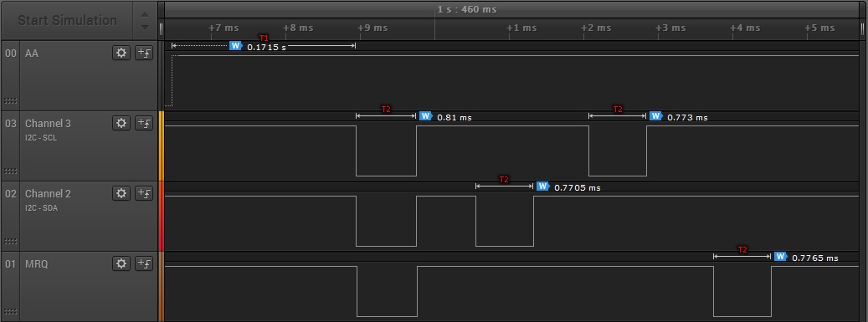
Task: Click the W badge beside 0.7765 ms
Action: (781, 256)
